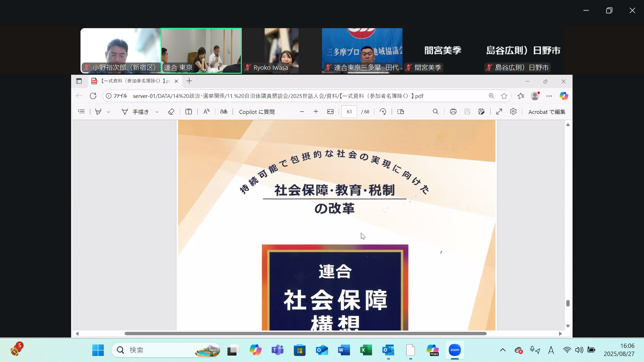The image size is (644, 362).
Task: Select 小野裕次郎（新宿区）video thumbnail
Action: [x=120, y=51]
